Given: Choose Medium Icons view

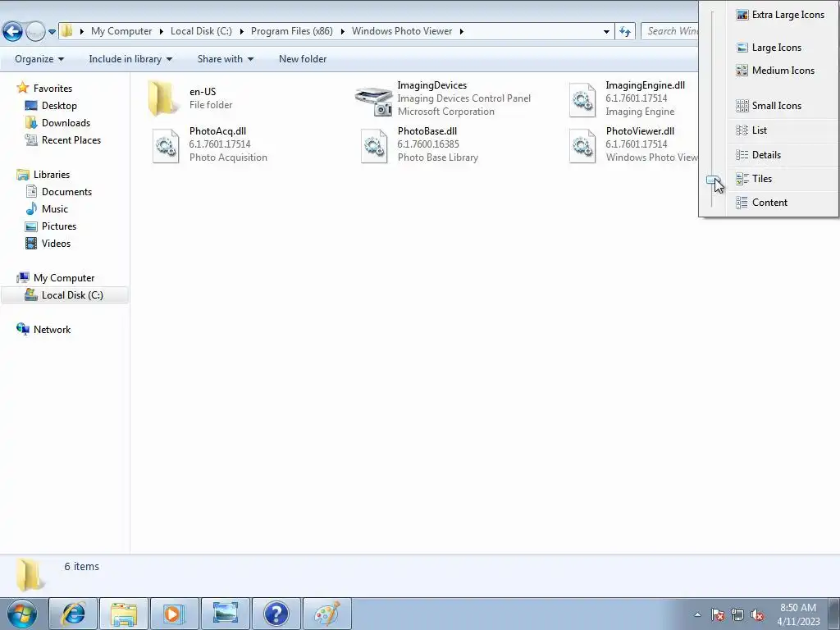Looking at the screenshot, I should coord(783,71).
